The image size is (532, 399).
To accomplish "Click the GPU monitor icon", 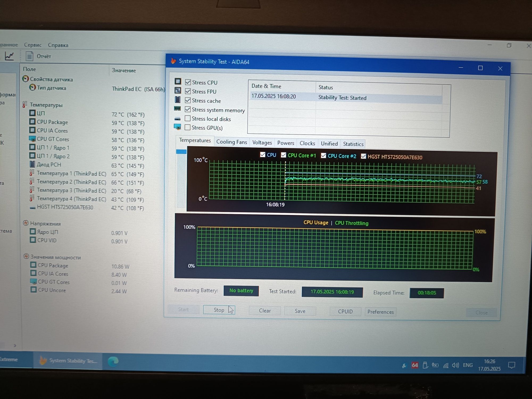I will [x=177, y=127].
